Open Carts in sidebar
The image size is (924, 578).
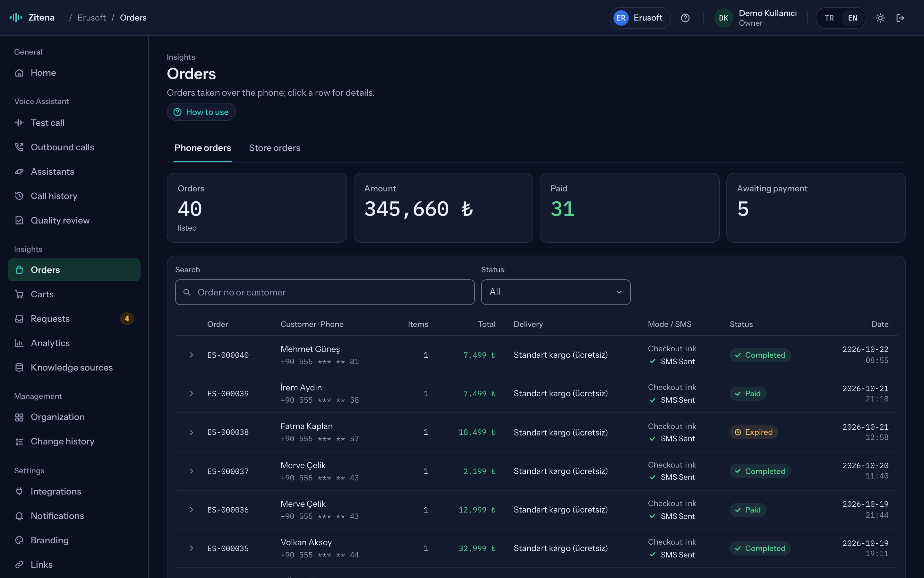click(x=74, y=294)
